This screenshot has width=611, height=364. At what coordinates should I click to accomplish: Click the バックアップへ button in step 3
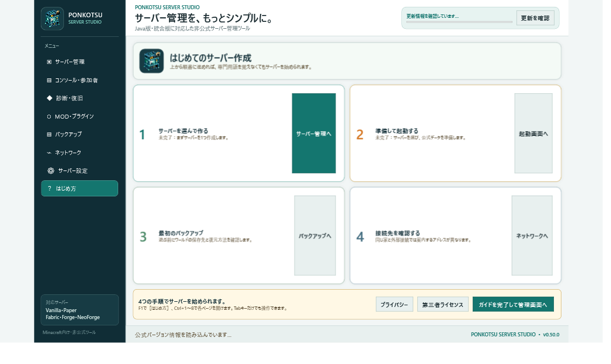(315, 236)
